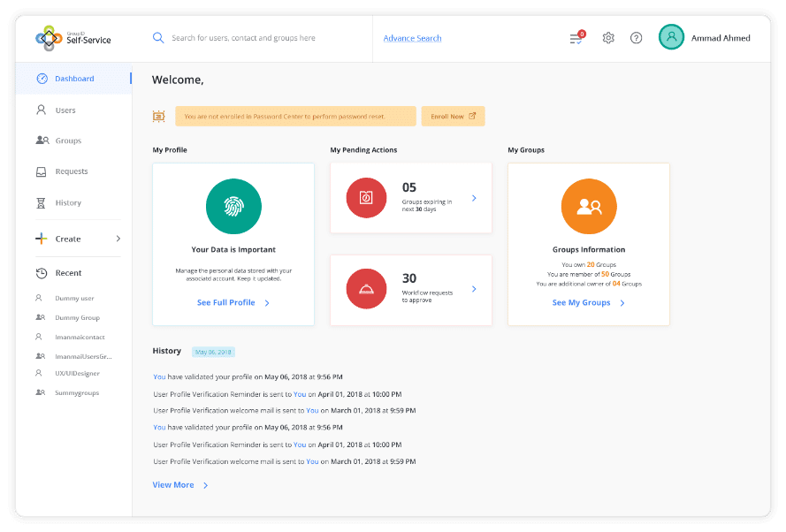786x532 pixels.
Task: Click the Enroll Now button
Action: 453,116
